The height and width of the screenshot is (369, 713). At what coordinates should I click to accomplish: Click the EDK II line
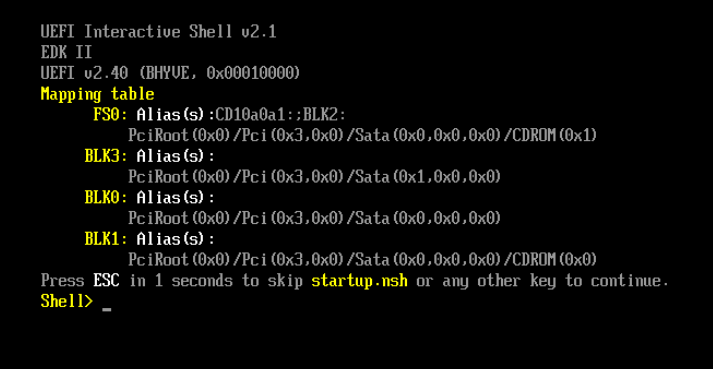point(66,52)
